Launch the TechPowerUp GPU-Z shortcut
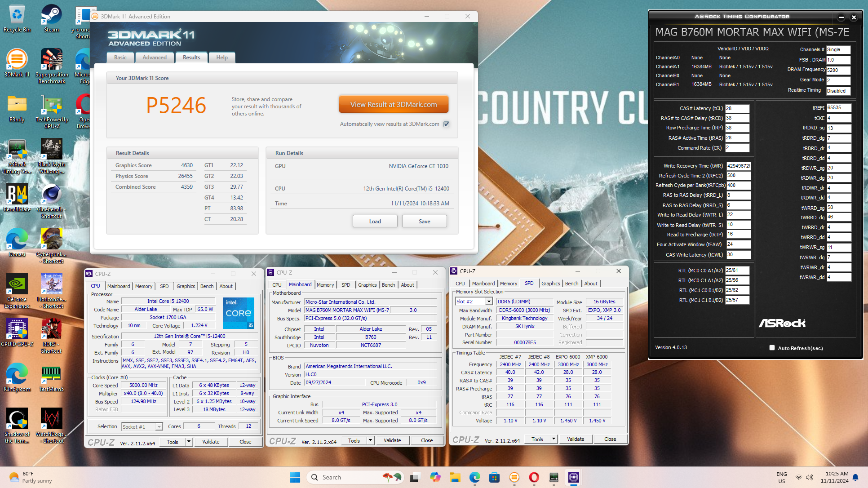The height and width of the screenshot is (488, 868). click(x=52, y=111)
